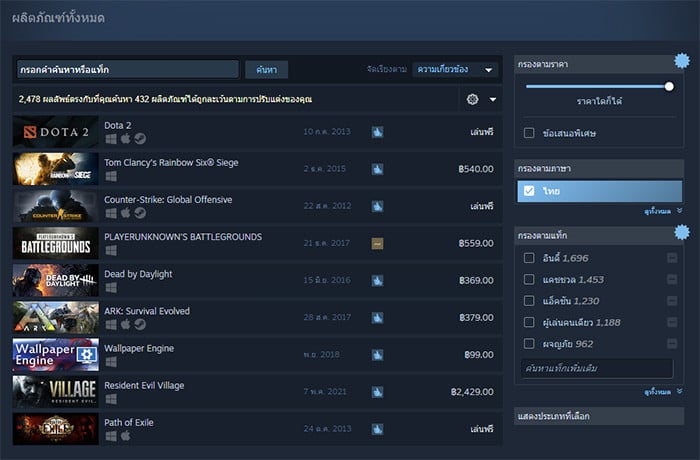Click review icon in Dead by Daylight row
700x460 pixels.
point(378,280)
